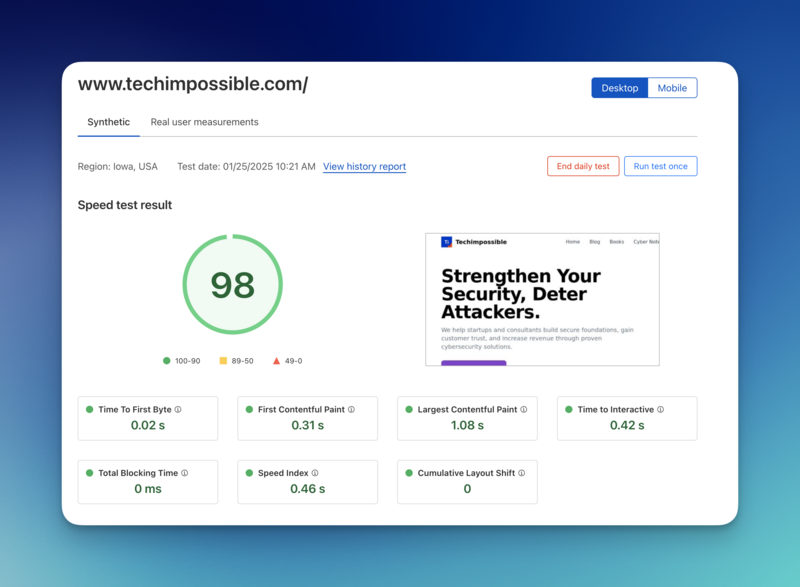Click the End daily test button

point(583,166)
